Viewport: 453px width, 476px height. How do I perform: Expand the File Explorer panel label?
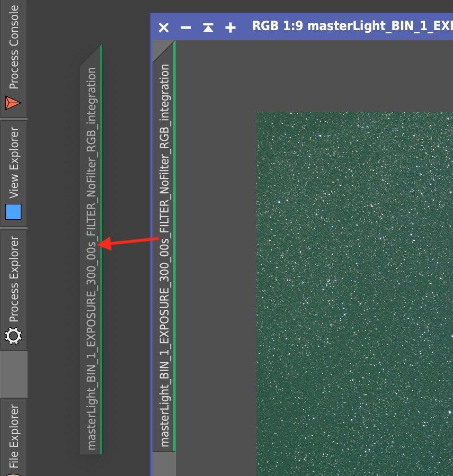pyautogui.click(x=14, y=434)
